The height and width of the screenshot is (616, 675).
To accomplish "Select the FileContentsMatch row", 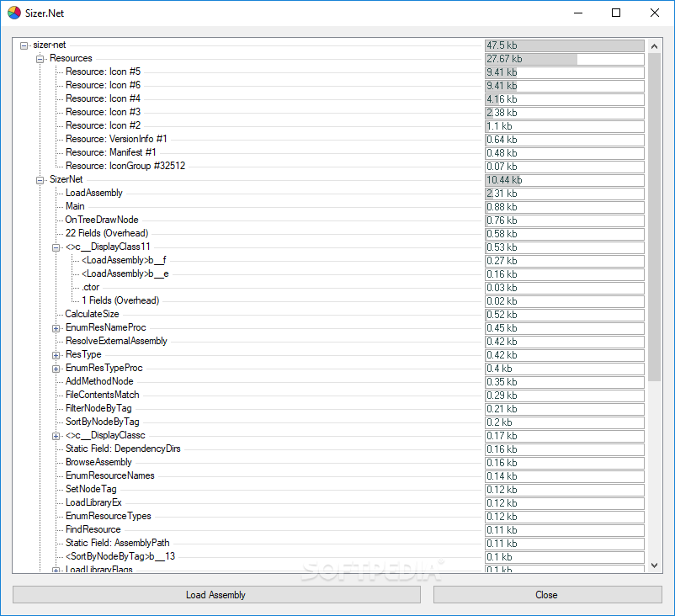I will 103,395.
